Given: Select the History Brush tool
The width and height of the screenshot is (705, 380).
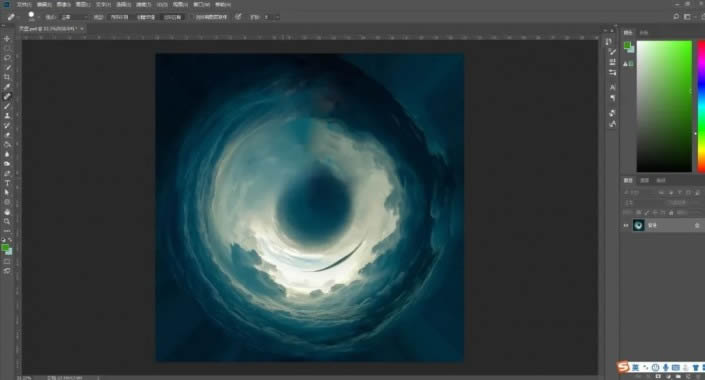Looking at the screenshot, I should tap(7, 125).
